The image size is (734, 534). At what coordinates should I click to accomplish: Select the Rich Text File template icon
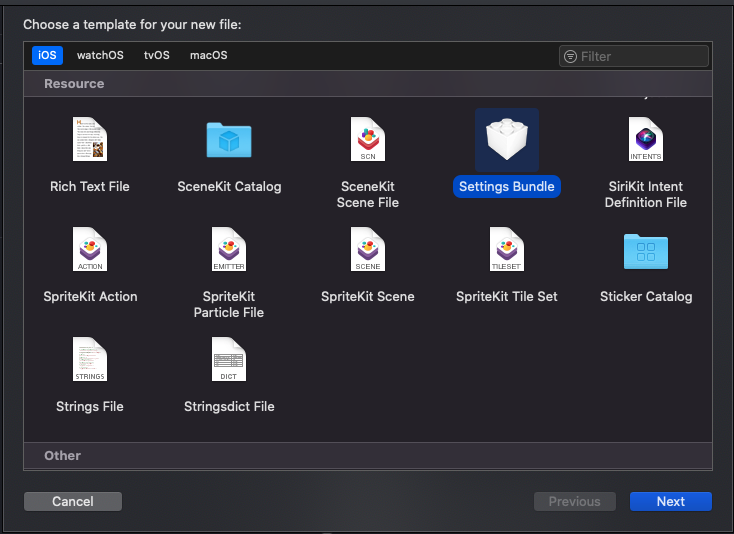(90, 139)
